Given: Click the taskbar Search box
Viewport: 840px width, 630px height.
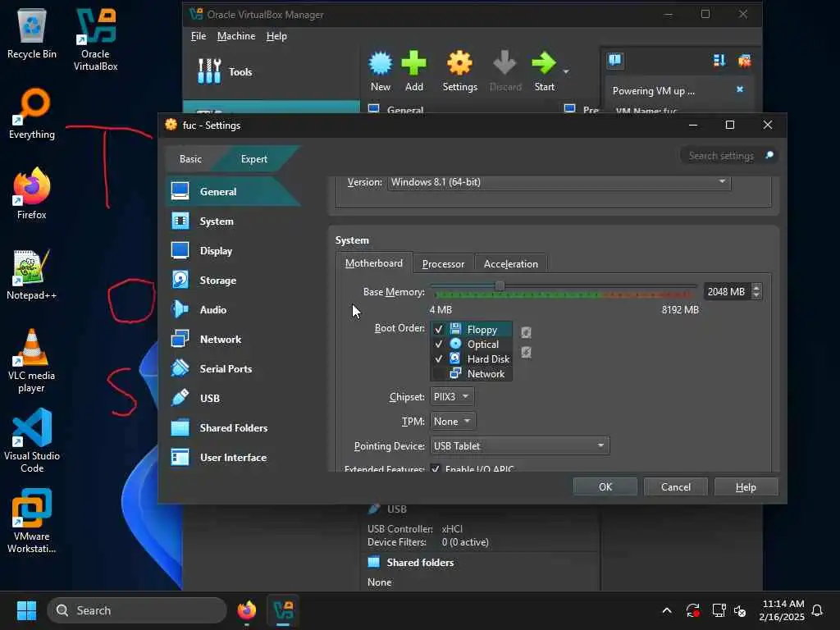Looking at the screenshot, I should click(x=137, y=610).
